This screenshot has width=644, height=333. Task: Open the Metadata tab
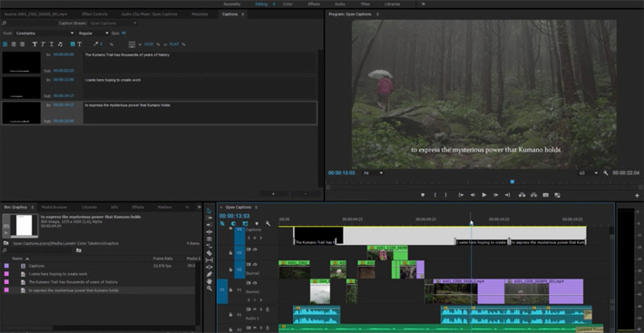(200, 14)
